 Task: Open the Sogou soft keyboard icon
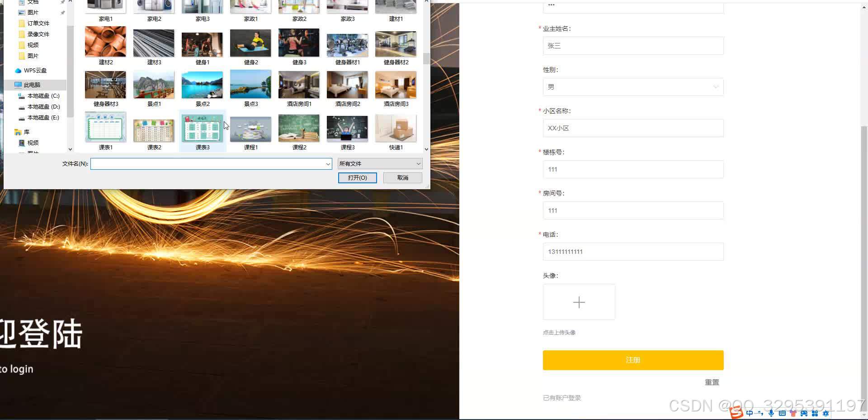point(782,413)
